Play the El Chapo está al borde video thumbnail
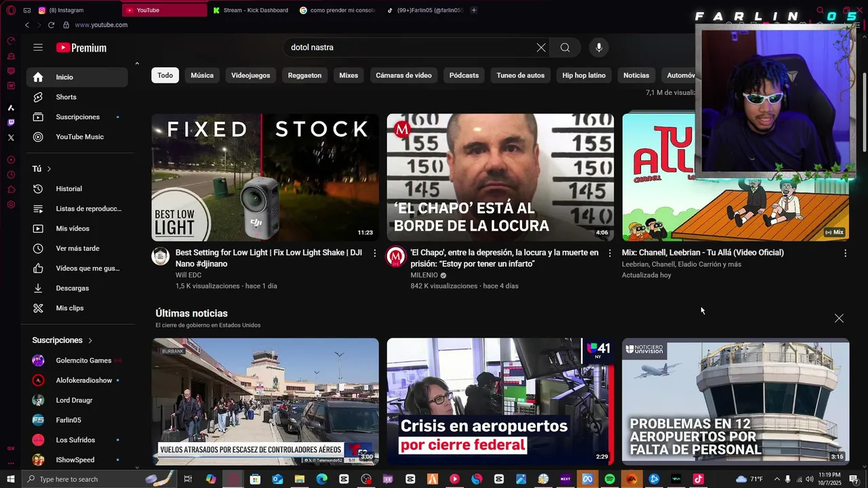 click(500, 177)
